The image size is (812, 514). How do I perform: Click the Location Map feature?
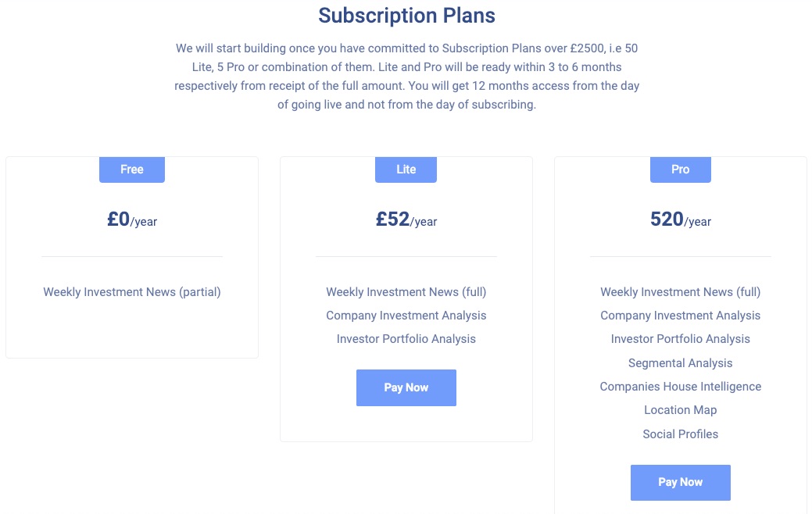coord(680,410)
